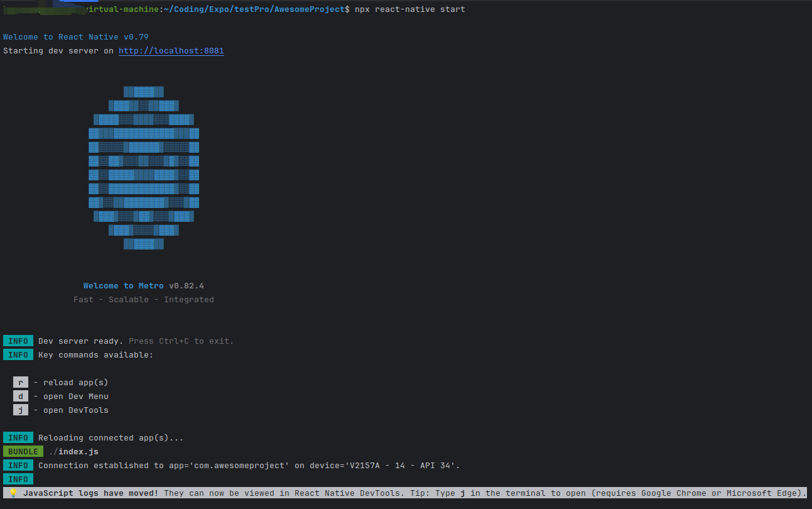
Task: Click the 'r' reload key badge
Action: (x=20, y=382)
